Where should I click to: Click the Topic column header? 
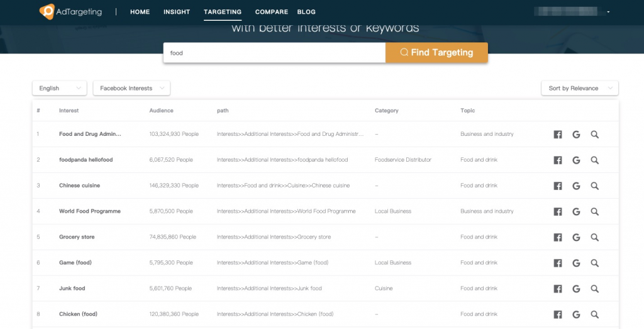[x=468, y=111]
